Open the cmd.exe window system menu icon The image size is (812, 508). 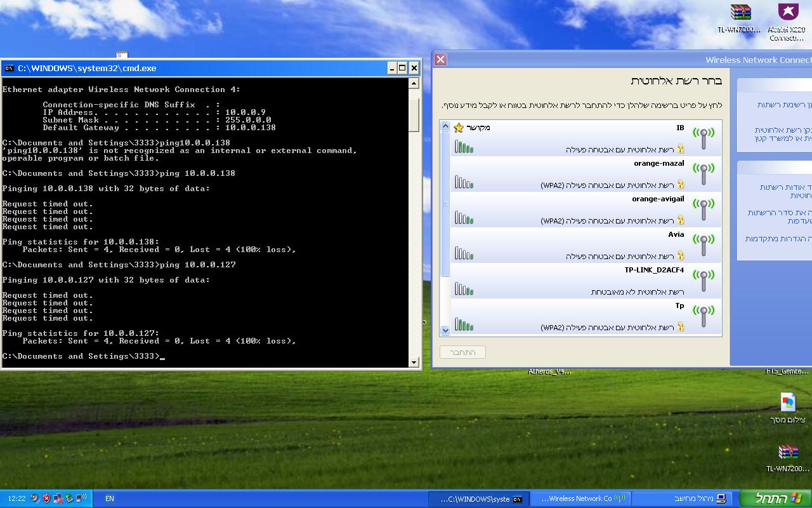pyautogui.click(x=9, y=68)
